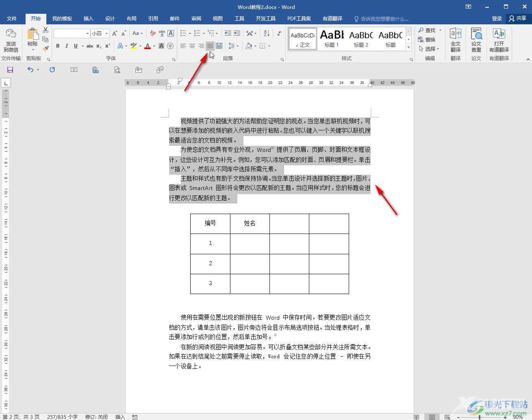Screen dimensions: 532x420
Task: Sort the selected text A-Z
Action: tap(267, 33)
